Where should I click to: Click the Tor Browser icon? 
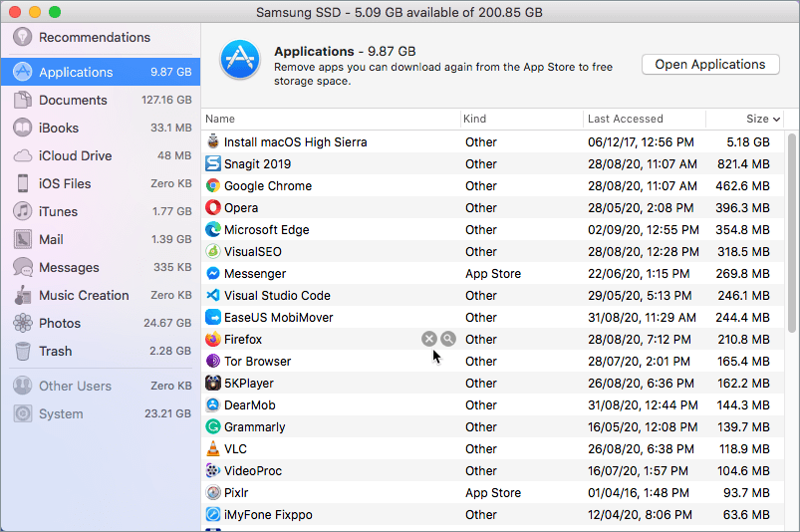(x=213, y=361)
